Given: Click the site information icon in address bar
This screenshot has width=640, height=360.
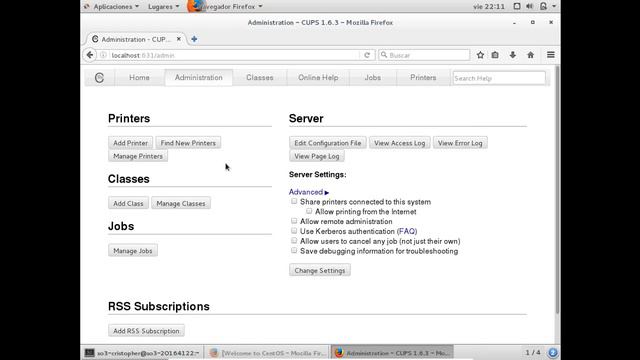Looking at the screenshot, I should coord(103,55).
